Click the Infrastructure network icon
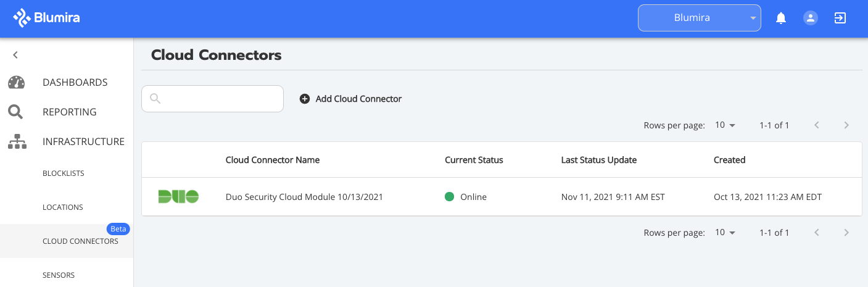Screen dimensions: 868x287 17,141
